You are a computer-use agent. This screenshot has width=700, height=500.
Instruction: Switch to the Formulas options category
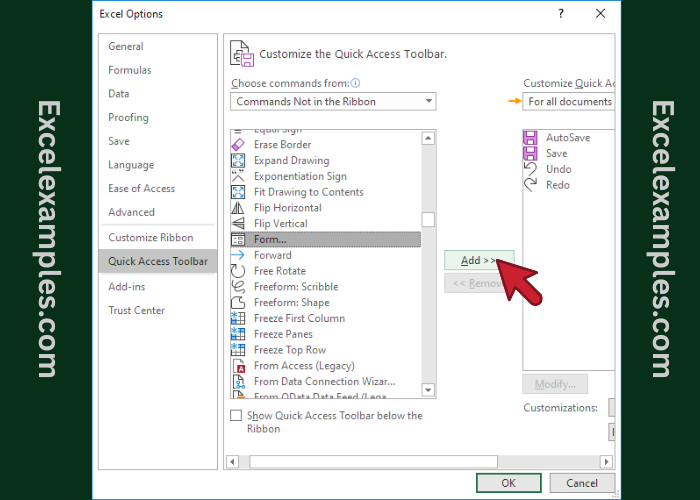point(130,70)
